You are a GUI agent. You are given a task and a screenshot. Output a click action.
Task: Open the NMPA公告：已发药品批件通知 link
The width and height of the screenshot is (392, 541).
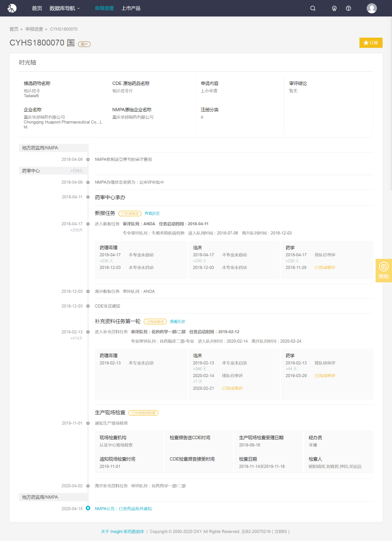(123, 509)
